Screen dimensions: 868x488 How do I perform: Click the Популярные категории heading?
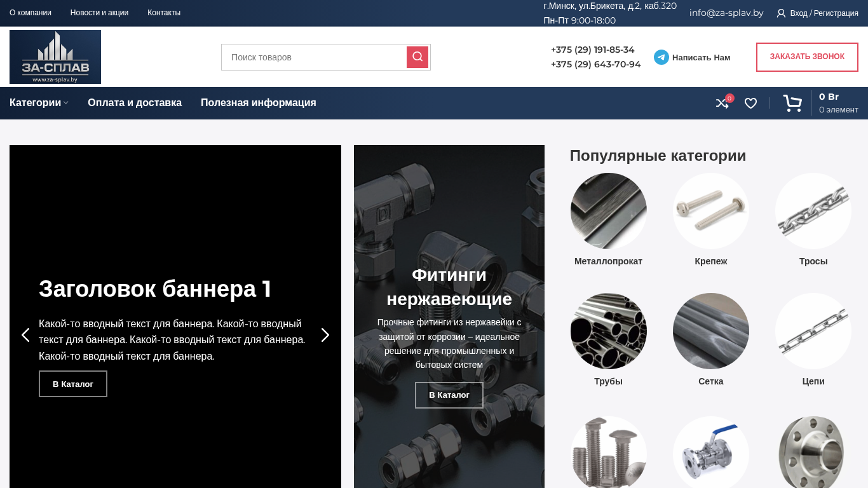click(x=658, y=156)
